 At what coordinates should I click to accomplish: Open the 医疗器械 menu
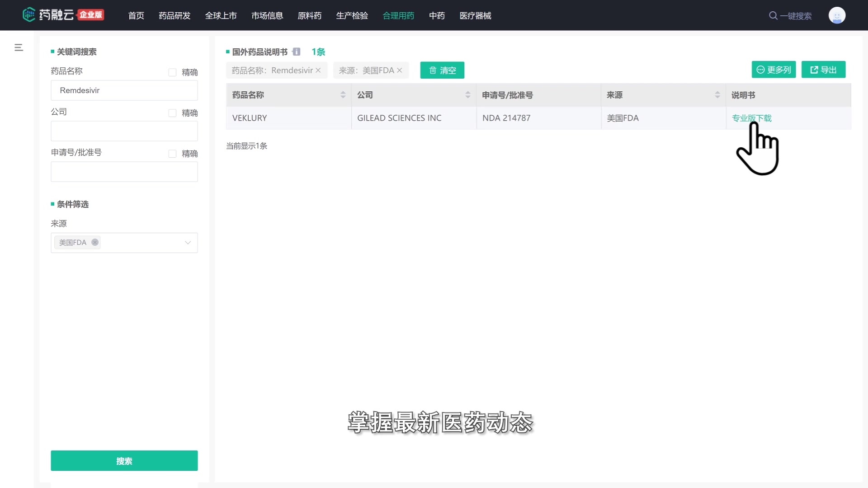475,16
